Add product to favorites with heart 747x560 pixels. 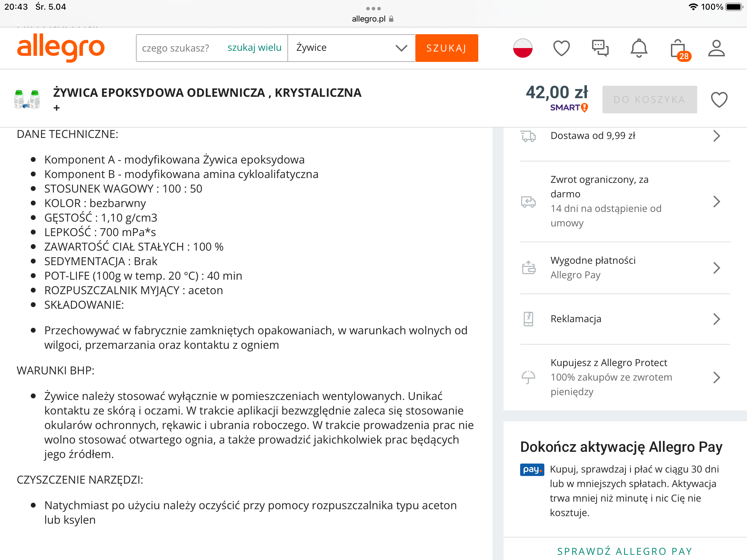[x=719, y=100]
